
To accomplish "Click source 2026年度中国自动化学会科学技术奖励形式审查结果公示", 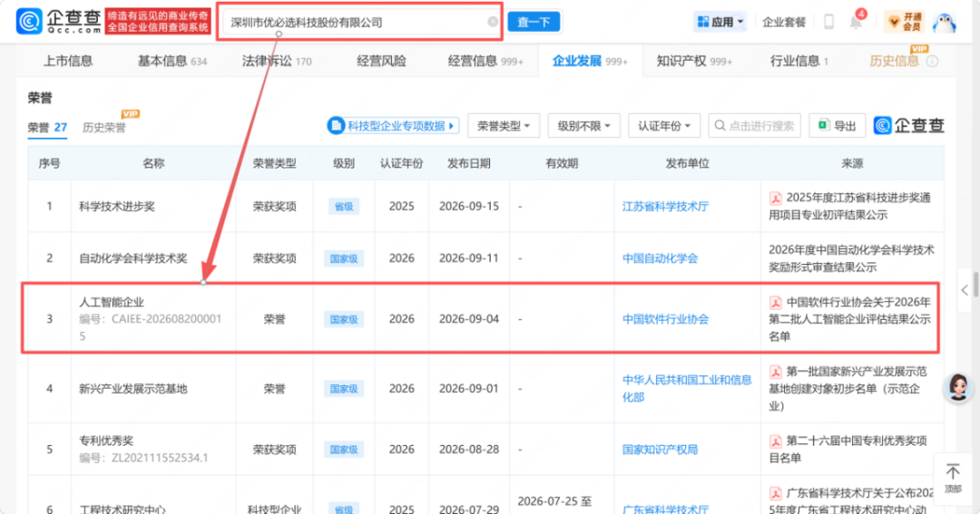I will 851,258.
